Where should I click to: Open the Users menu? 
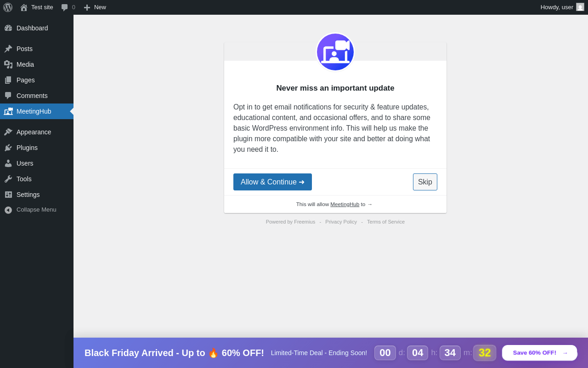37,163
